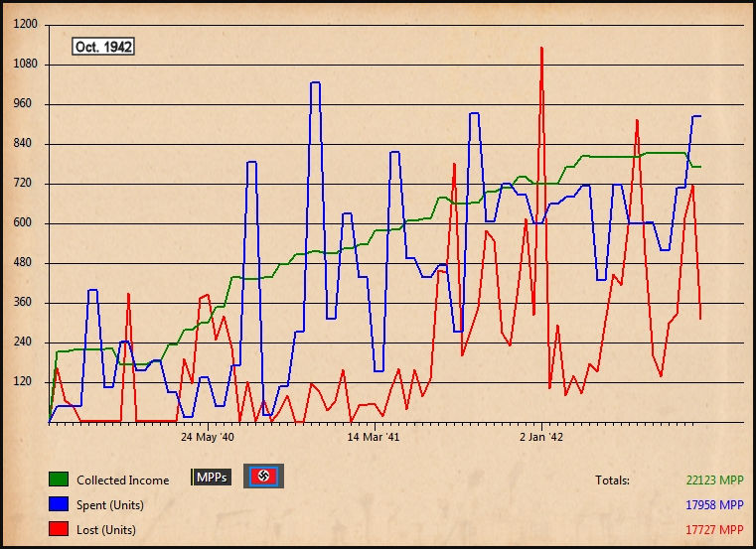
Task: Click the Oct. 1942 date box
Action: (103, 47)
